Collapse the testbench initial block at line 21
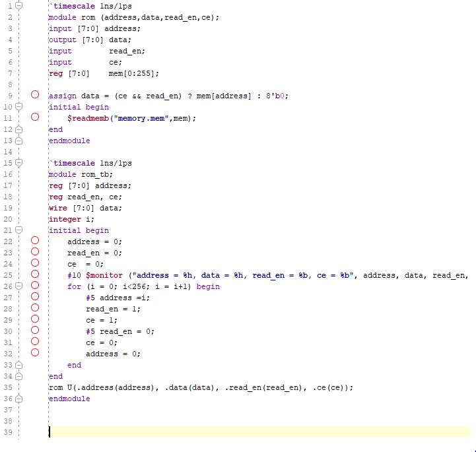The image size is (476, 452). 19,230
